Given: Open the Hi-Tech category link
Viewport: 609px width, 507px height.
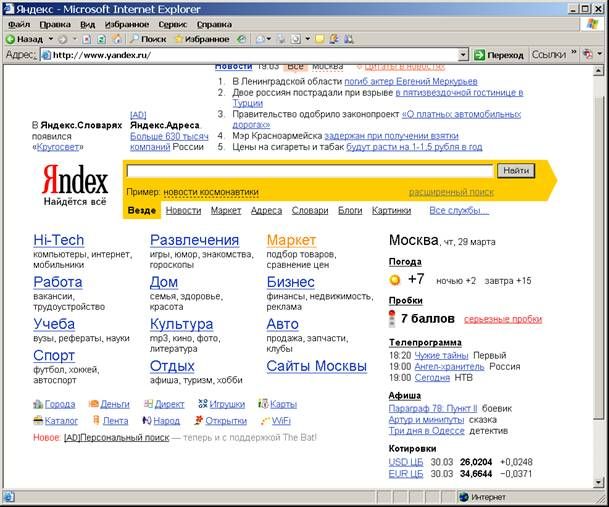Looking at the screenshot, I should (59, 240).
